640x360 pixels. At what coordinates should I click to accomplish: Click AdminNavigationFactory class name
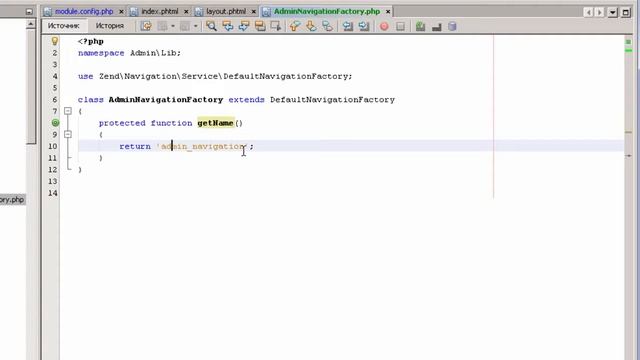166,100
